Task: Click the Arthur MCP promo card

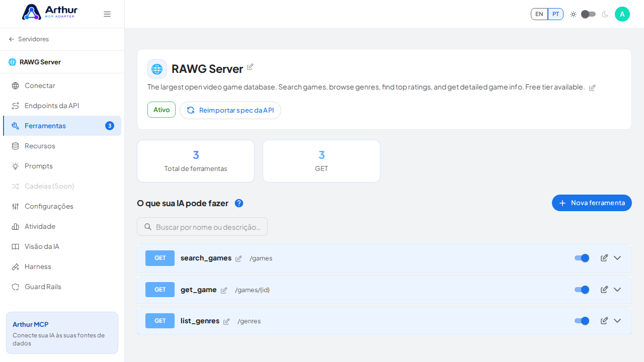Action: click(62, 333)
